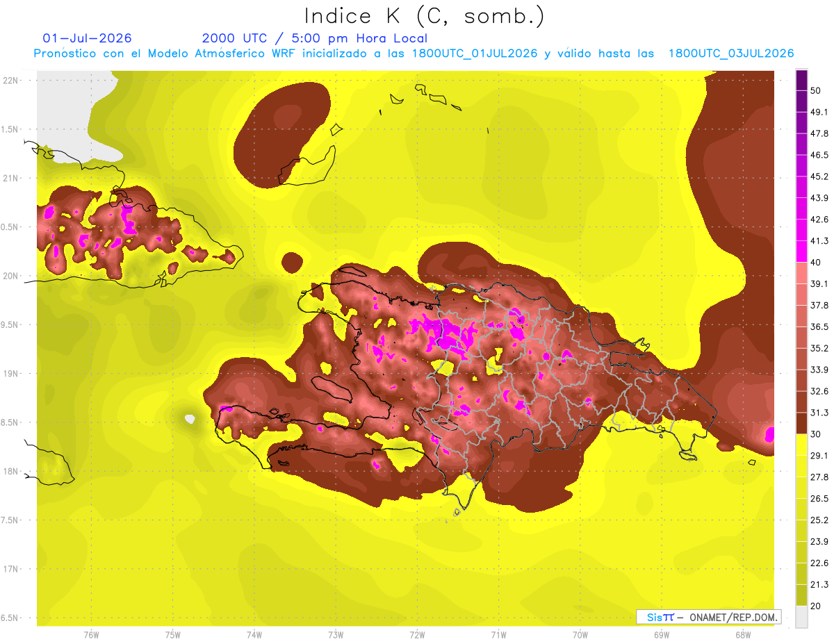Click the '69W' longitude axis label
This screenshot has height=644, width=834.
662,635
